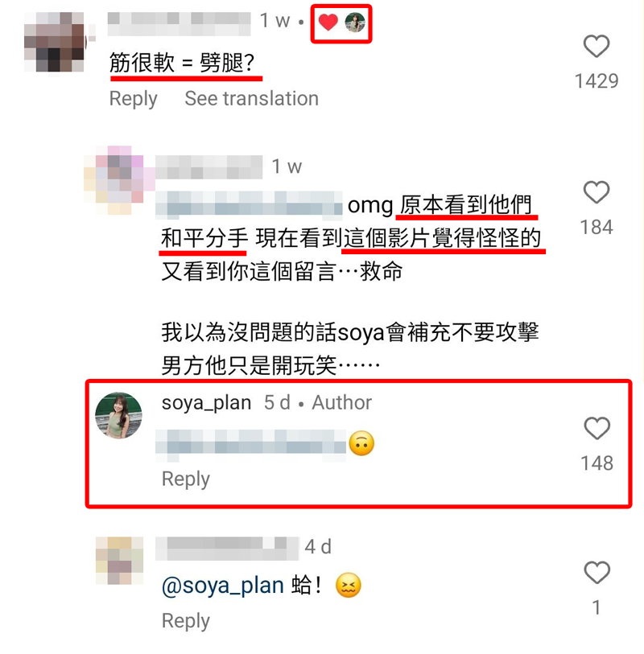
Task: Open the 1 w reply author's avatar
Action: click(x=114, y=180)
